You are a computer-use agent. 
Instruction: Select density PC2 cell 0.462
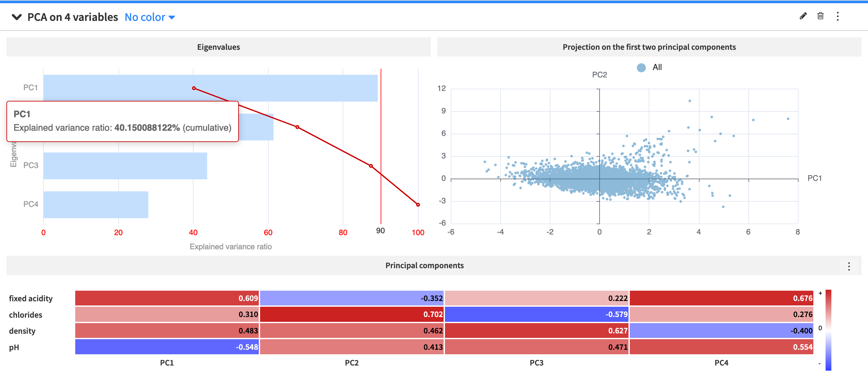pyautogui.click(x=351, y=331)
